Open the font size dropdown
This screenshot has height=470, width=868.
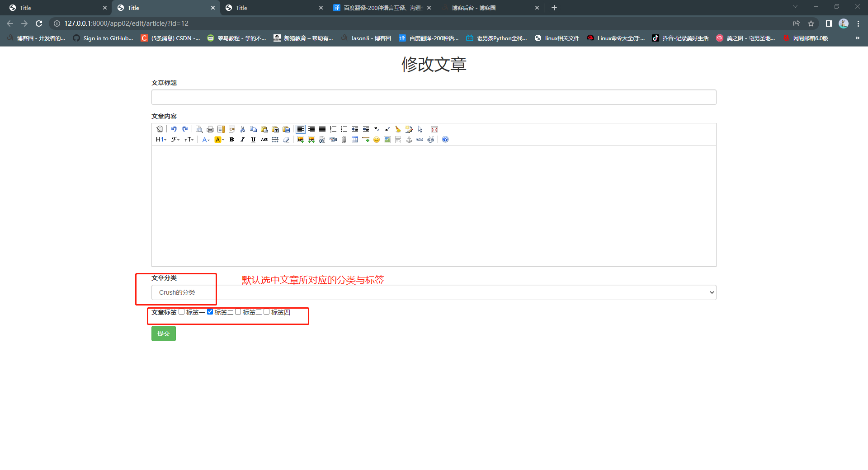coord(189,140)
